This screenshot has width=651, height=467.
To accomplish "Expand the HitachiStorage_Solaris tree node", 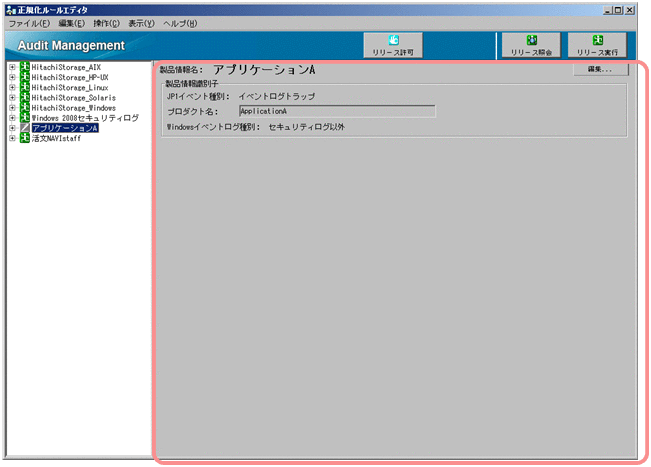I will tap(12, 98).
